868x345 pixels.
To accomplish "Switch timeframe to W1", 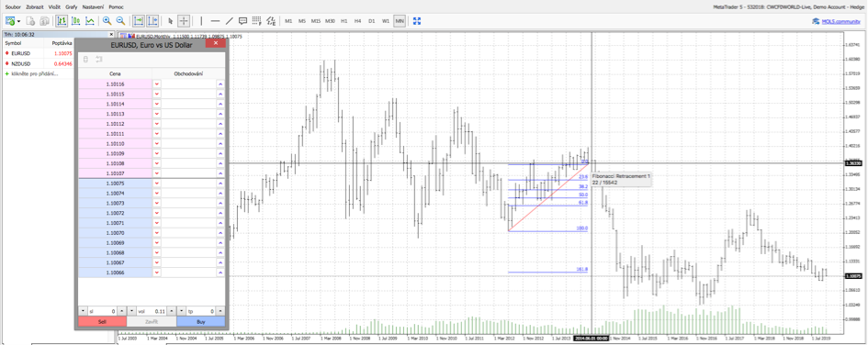I will point(386,21).
